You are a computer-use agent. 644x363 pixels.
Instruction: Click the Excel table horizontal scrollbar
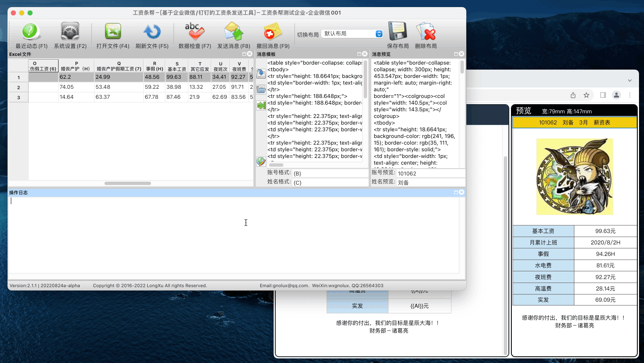(x=128, y=183)
